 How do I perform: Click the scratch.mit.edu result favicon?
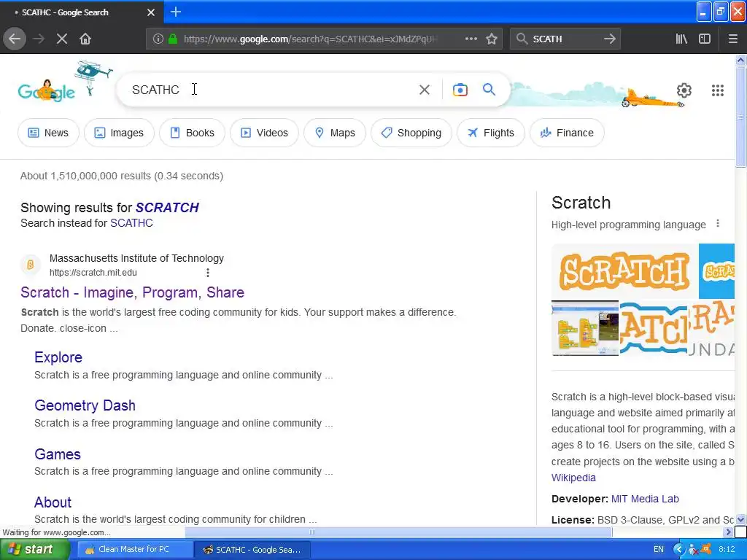tap(30, 265)
